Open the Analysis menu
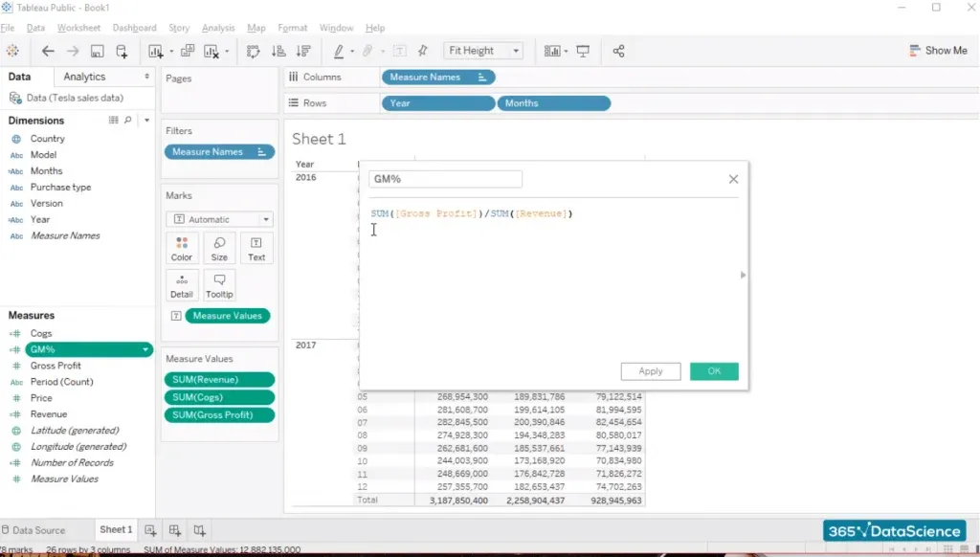This screenshot has width=980, height=557. pyautogui.click(x=218, y=28)
